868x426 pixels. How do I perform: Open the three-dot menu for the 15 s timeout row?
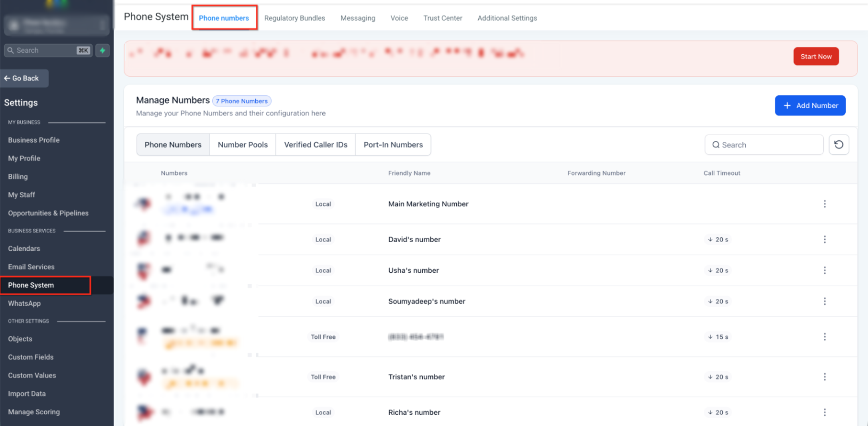coord(825,337)
